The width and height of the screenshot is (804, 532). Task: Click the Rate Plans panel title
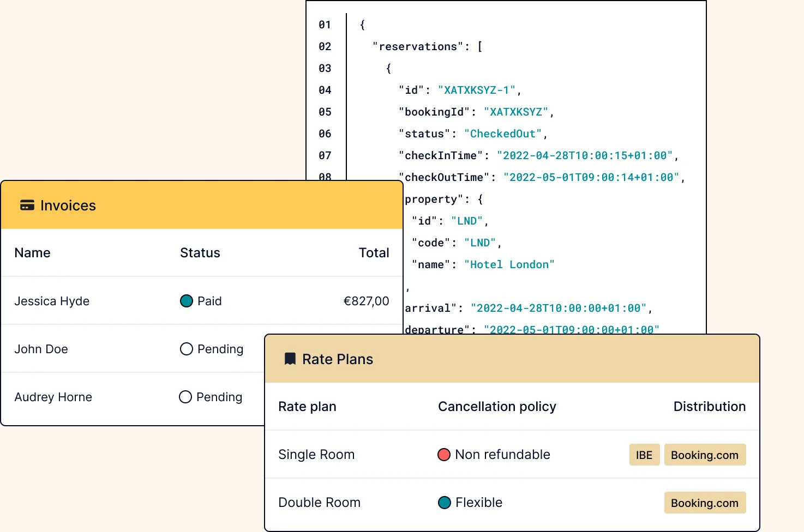[338, 359]
